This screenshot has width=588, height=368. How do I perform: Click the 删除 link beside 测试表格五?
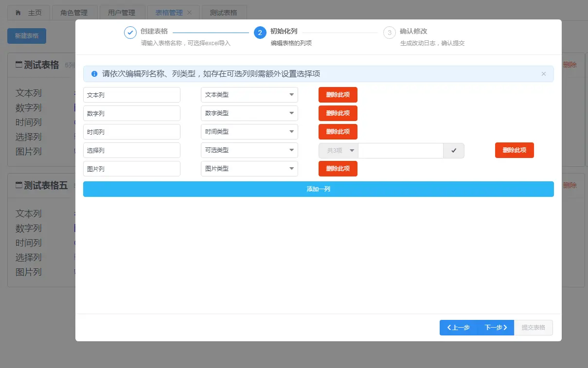click(570, 185)
